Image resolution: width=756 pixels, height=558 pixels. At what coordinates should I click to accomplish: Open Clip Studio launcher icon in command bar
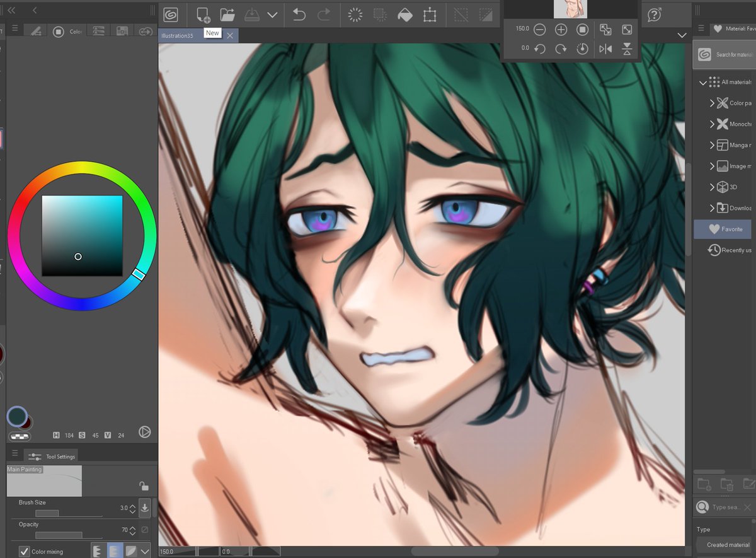[x=170, y=15]
